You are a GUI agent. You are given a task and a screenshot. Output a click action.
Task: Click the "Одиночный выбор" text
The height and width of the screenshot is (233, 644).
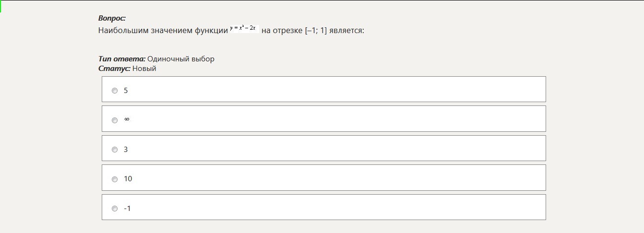181,59
